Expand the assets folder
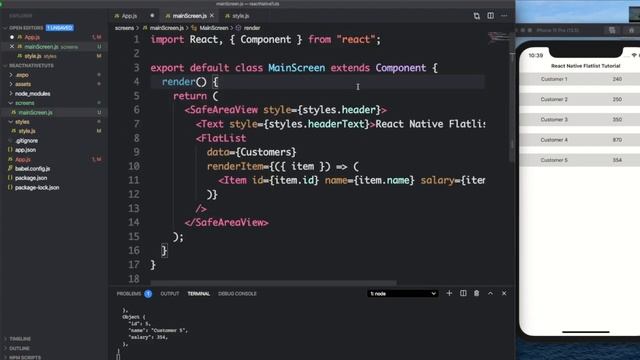 coord(22,84)
